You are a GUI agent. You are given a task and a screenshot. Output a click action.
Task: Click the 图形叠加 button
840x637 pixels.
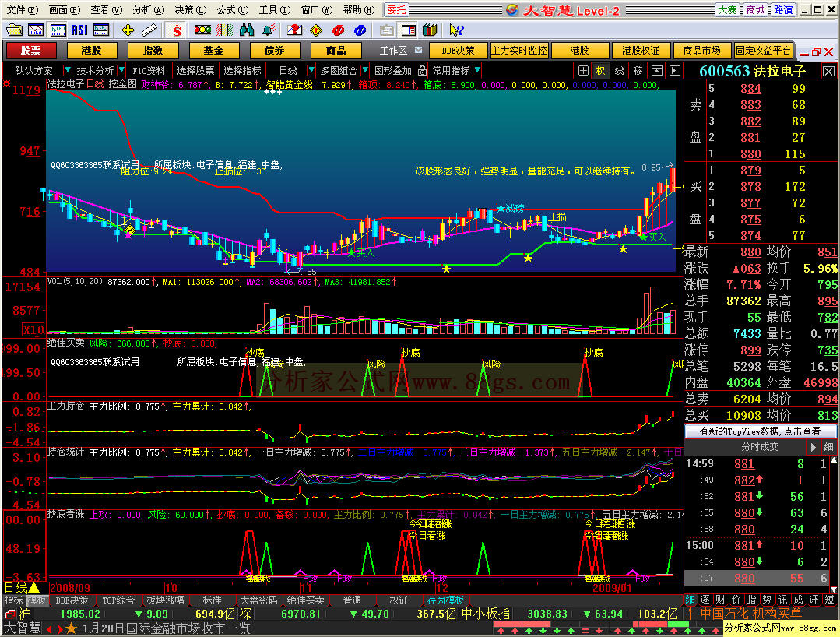tap(392, 70)
